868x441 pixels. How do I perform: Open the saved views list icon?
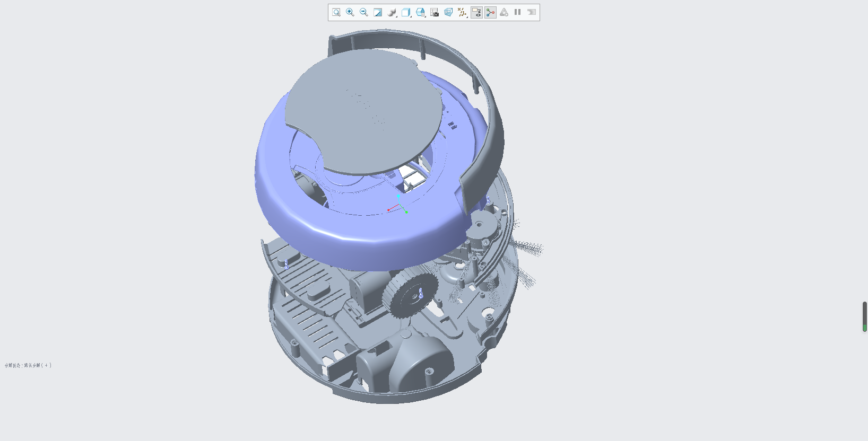click(x=421, y=12)
